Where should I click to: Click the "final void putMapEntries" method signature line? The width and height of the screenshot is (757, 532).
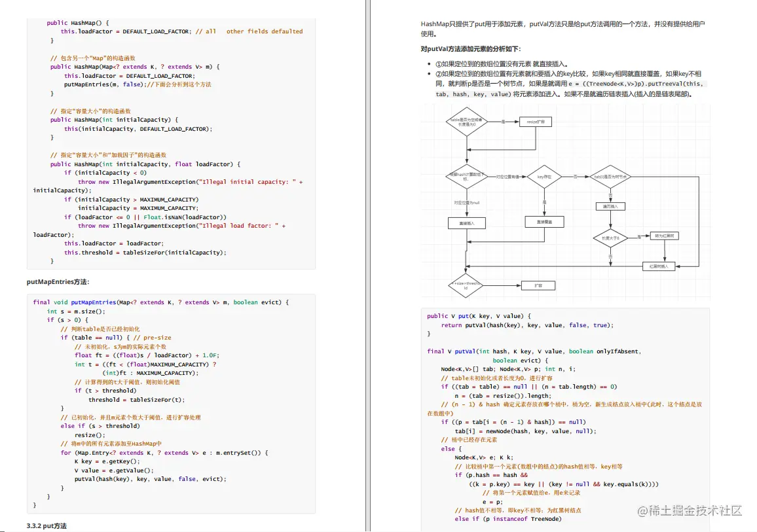point(161,302)
